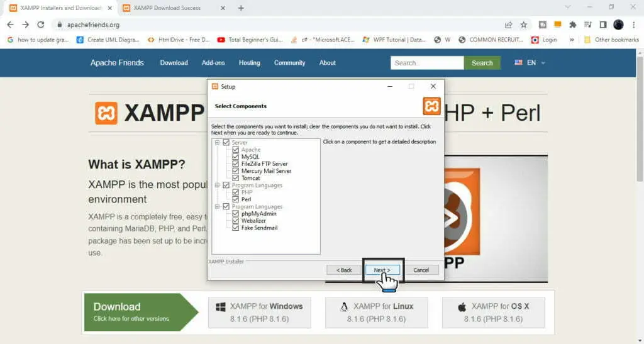Open the Add-ons menu item
The image size is (644, 344).
pos(213,63)
